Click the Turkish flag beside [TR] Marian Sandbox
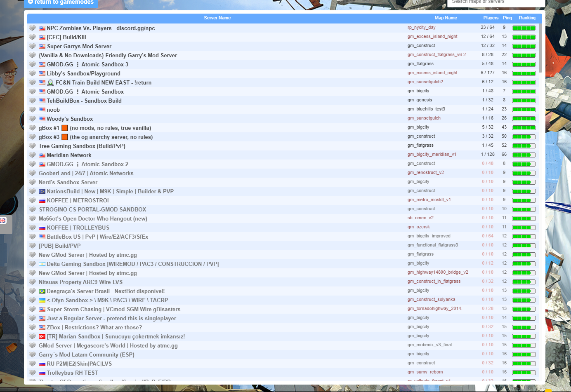Image resolution: width=571 pixels, height=392 pixels. 42,337
